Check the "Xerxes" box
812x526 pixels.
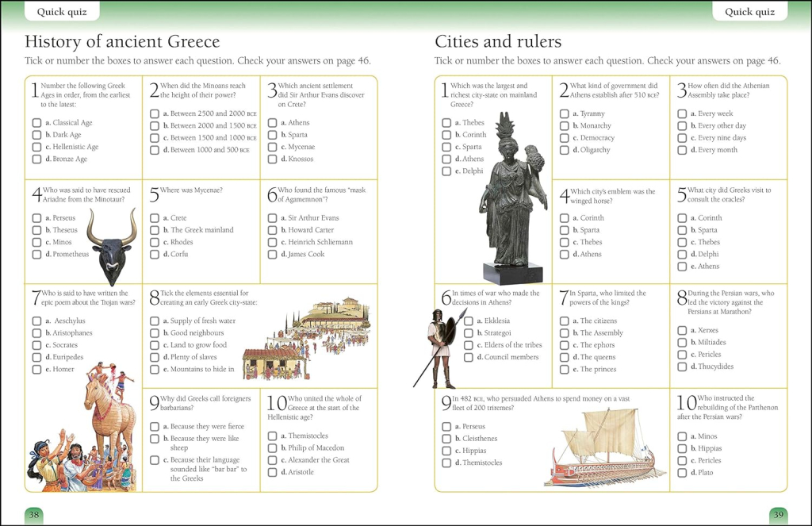682,331
